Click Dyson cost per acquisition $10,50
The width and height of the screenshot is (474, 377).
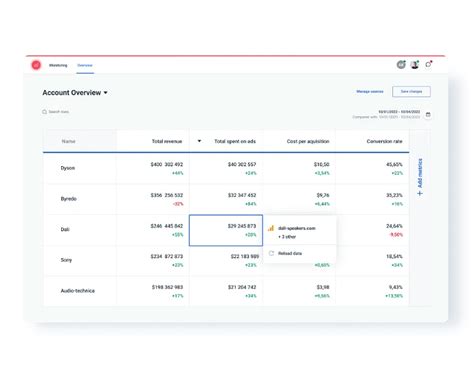tap(322, 164)
